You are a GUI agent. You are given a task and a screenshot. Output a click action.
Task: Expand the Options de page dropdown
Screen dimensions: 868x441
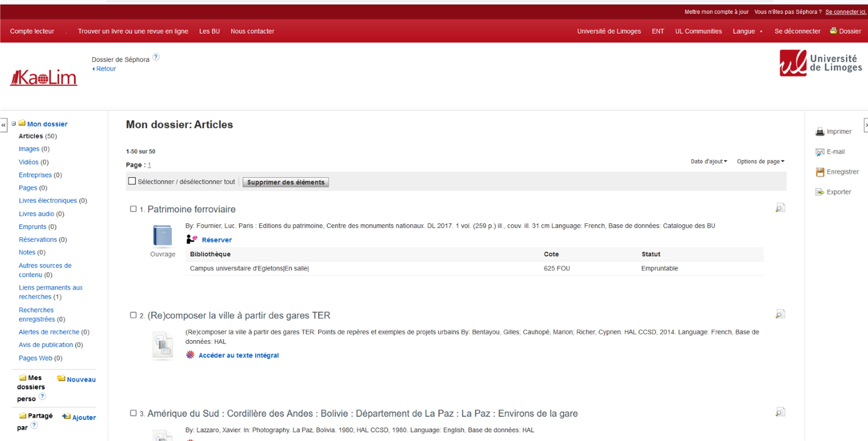[x=760, y=161]
